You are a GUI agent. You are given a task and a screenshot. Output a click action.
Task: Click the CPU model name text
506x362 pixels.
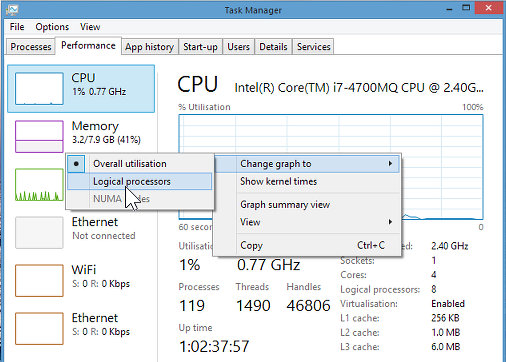tap(359, 88)
